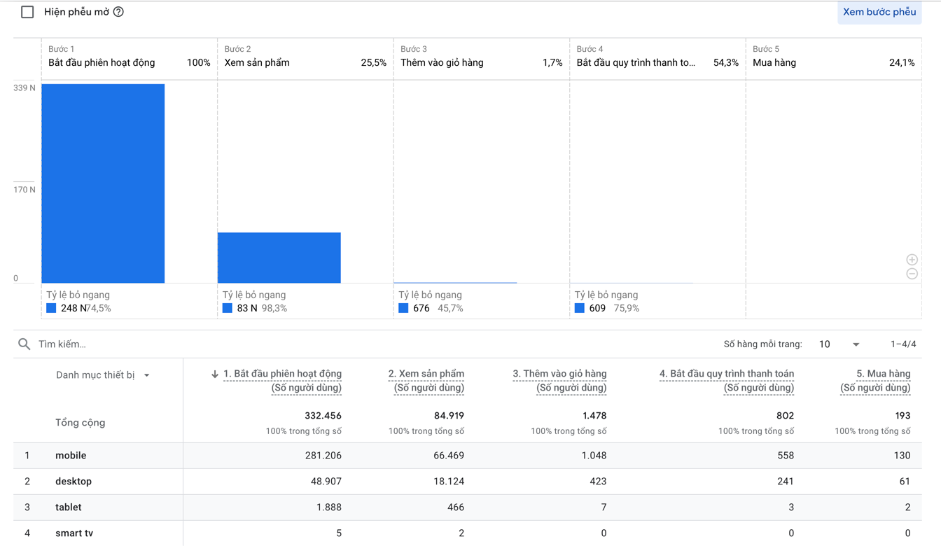Expand the "Danh mục thiết bị" dimension dropdown
The image size is (941, 560).
[103, 375]
